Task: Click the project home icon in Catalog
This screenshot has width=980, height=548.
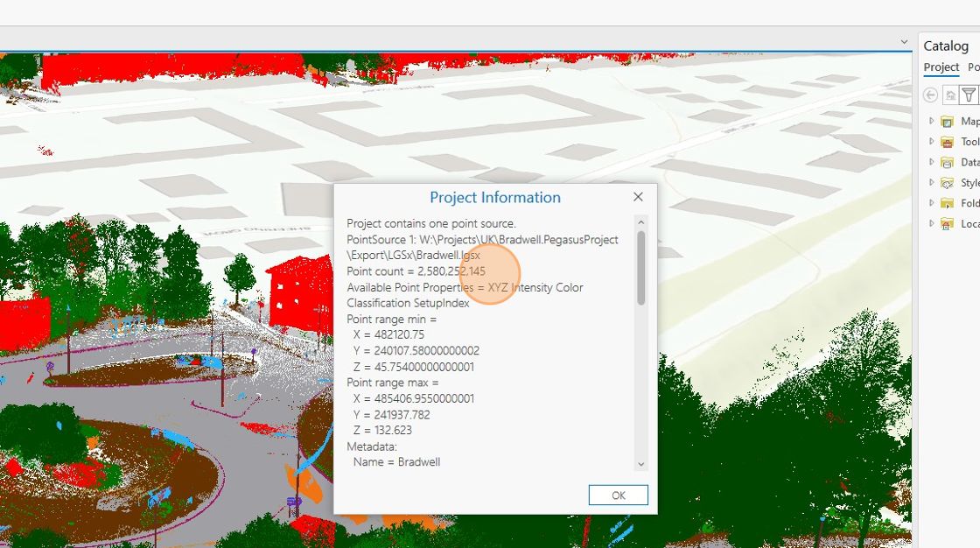Action: (948, 95)
